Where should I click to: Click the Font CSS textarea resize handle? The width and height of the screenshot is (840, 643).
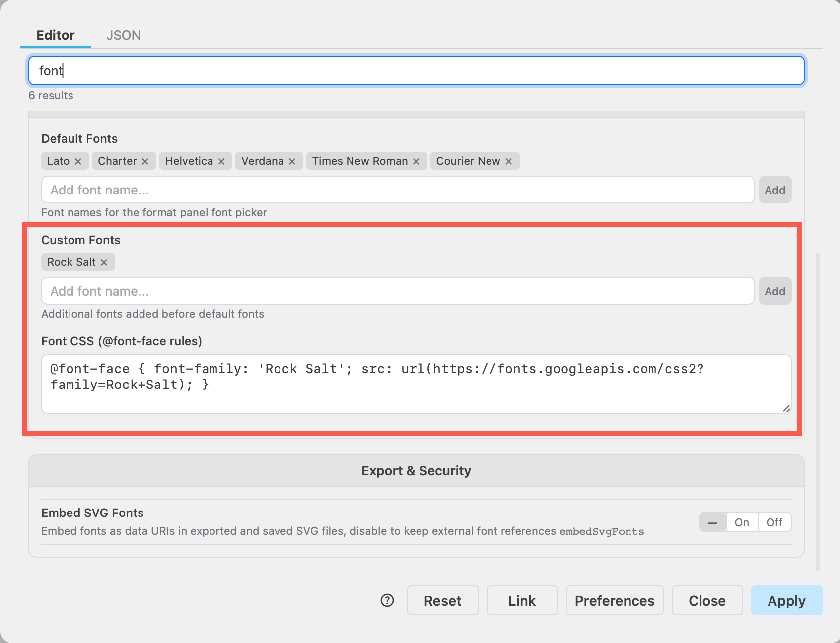click(786, 408)
